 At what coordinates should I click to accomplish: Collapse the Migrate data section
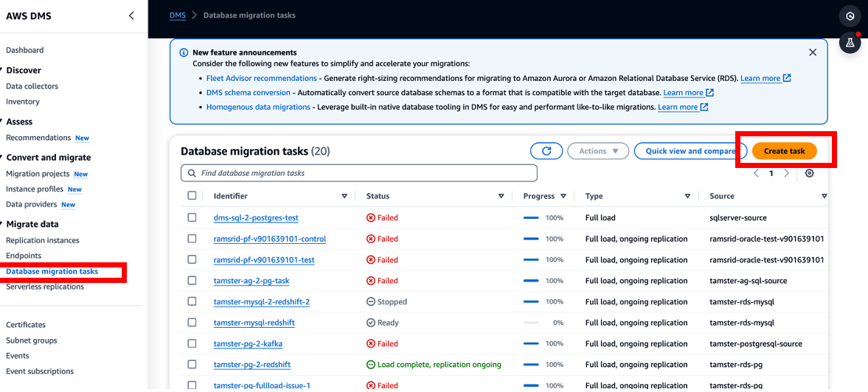[x=1, y=224]
